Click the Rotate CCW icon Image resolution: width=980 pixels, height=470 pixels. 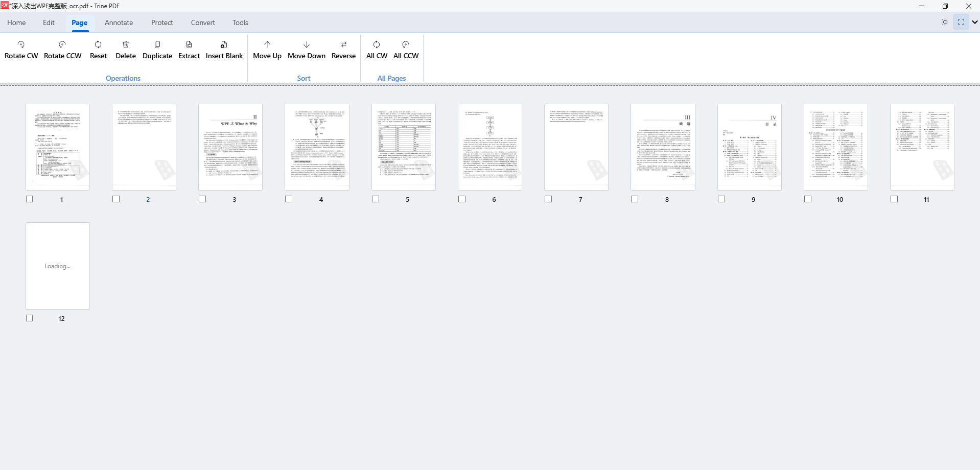pyautogui.click(x=62, y=44)
